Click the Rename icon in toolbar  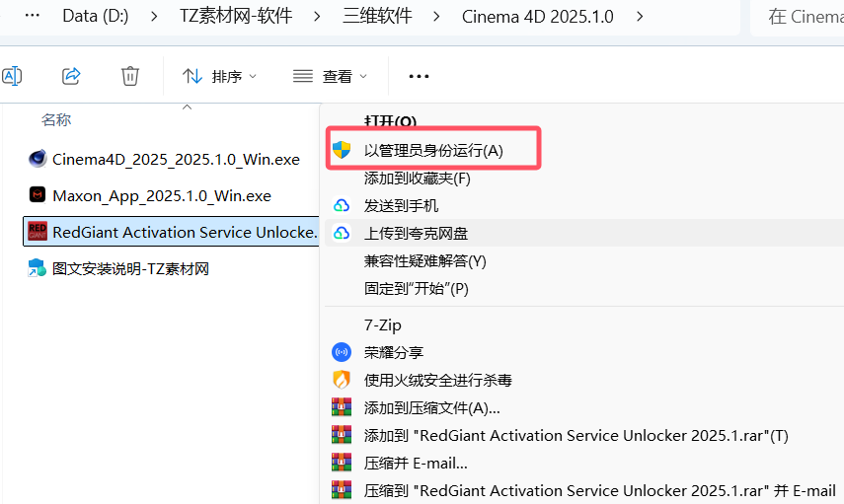pyautogui.click(x=12, y=76)
